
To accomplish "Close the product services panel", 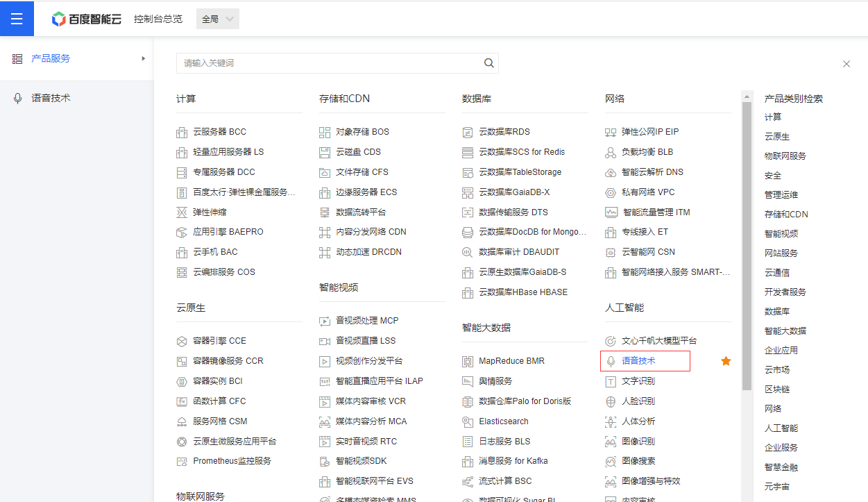I will coord(846,64).
